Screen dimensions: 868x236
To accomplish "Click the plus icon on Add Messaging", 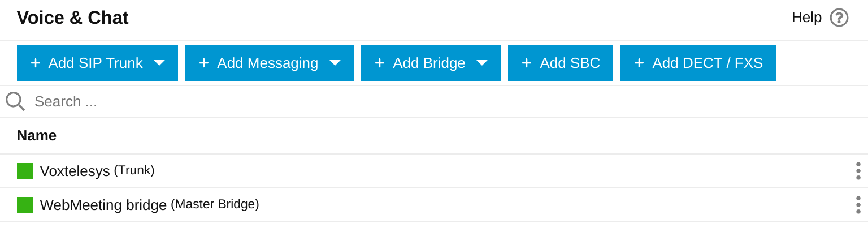I will tap(204, 63).
